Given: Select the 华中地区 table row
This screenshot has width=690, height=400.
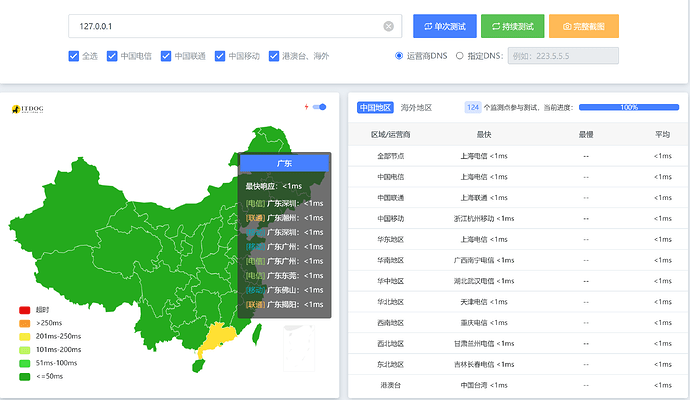Looking at the screenshot, I should coord(518,281).
